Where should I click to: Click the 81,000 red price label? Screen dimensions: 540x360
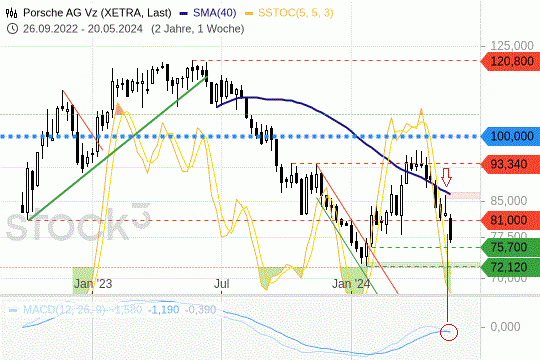(x=510, y=220)
